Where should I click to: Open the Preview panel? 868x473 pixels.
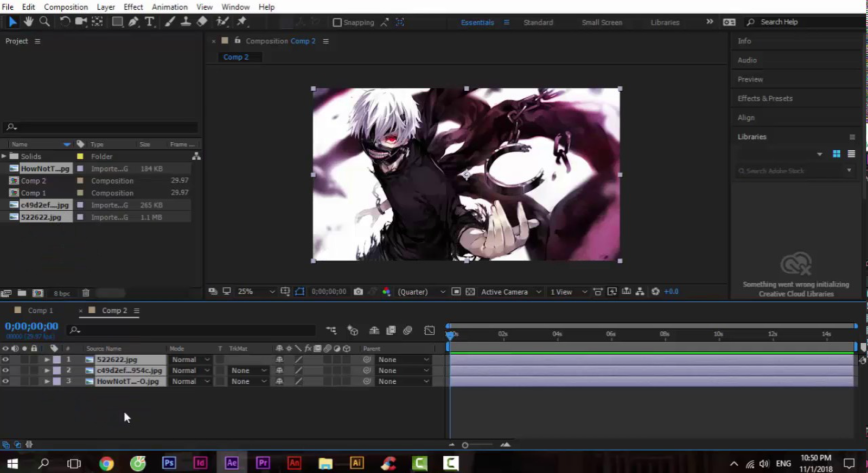click(x=750, y=79)
